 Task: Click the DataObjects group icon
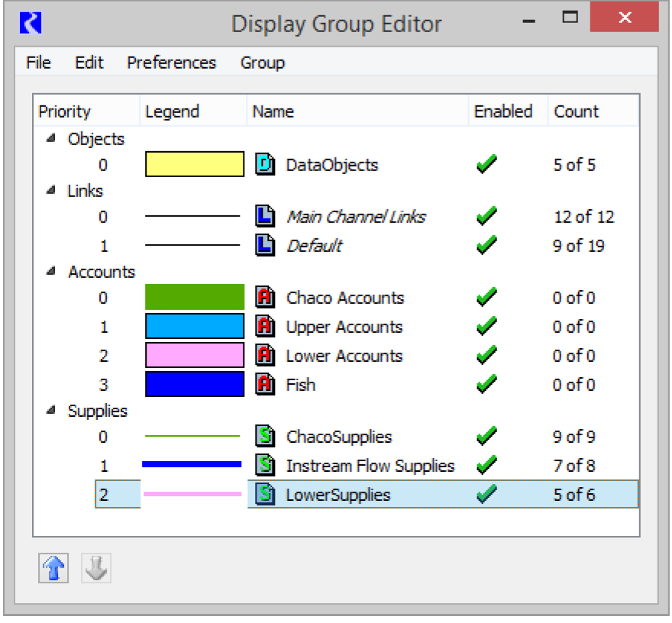point(264,165)
